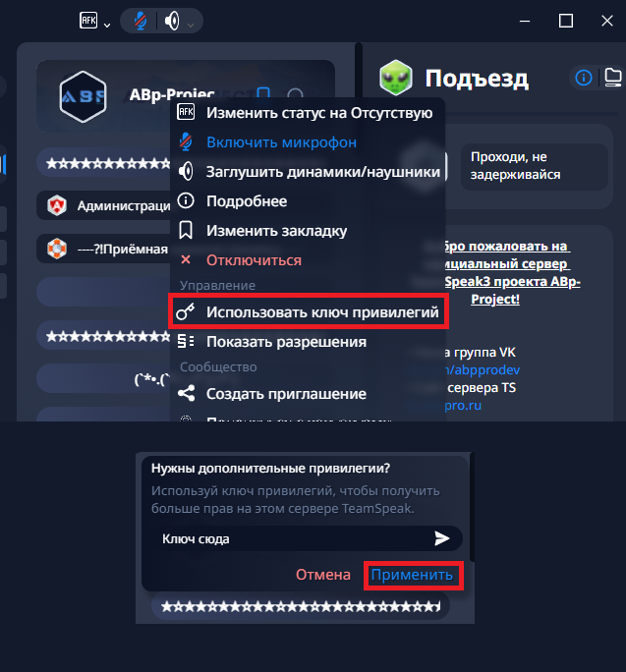Toggle the speaker output in top toolbar
The height and width of the screenshot is (672, 626).
click(172, 21)
